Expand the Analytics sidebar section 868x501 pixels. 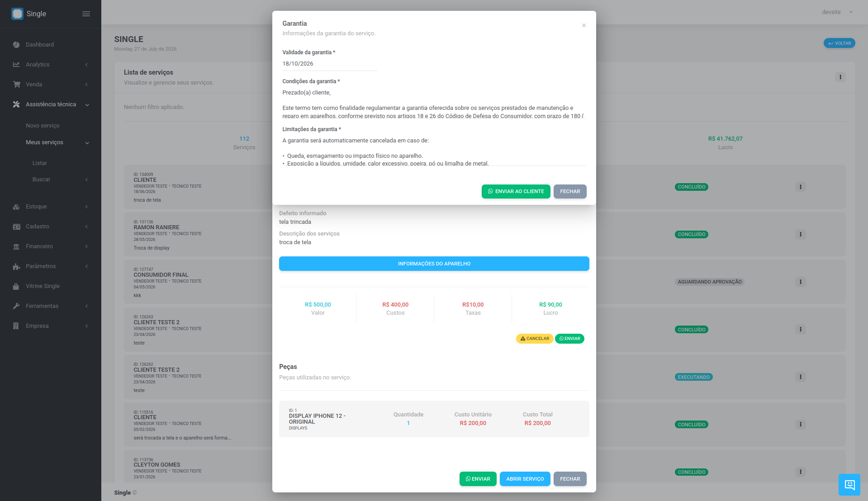point(50,65)
